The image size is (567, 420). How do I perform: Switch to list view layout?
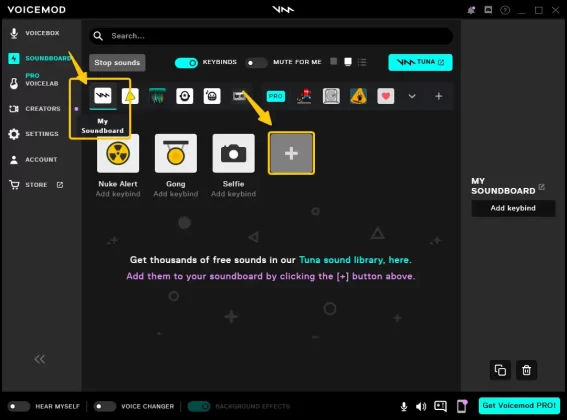(x=362, y=62)
